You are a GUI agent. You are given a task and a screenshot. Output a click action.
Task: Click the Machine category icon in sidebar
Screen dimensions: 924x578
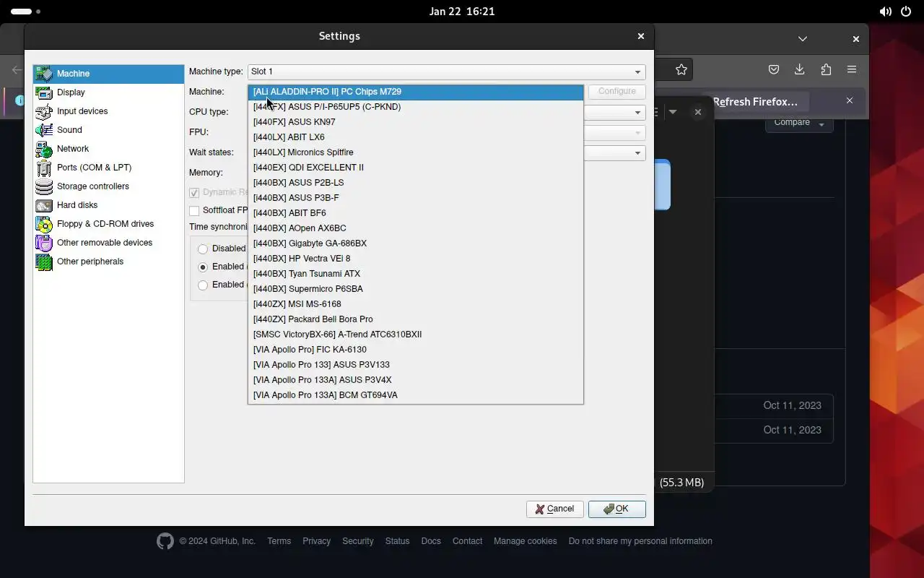click(x=44, y=74)
